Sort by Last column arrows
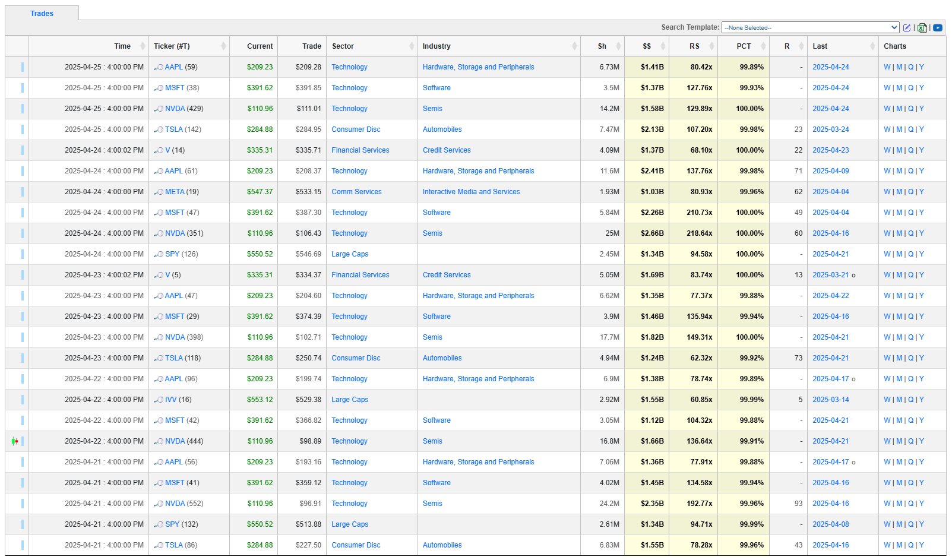The width and height of the screenshot is (952, 560). coord(872,46)
